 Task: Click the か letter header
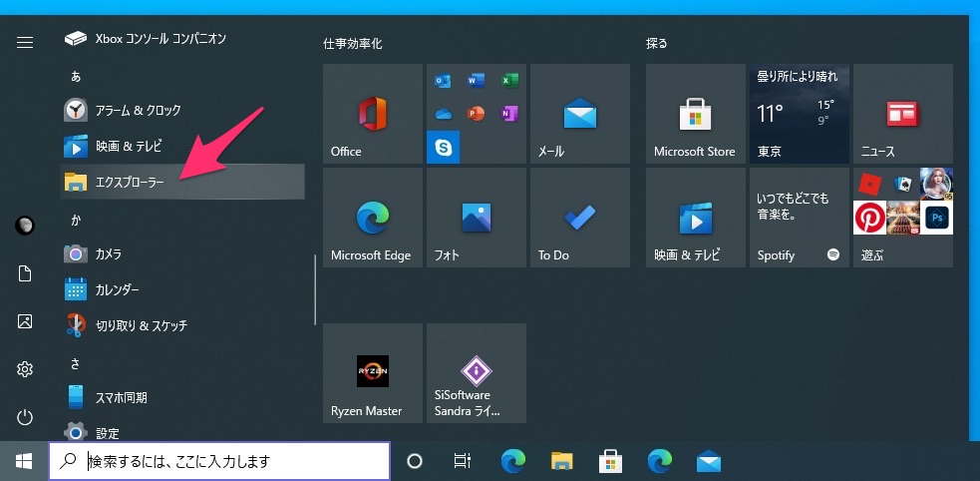(x=76, y=221)
